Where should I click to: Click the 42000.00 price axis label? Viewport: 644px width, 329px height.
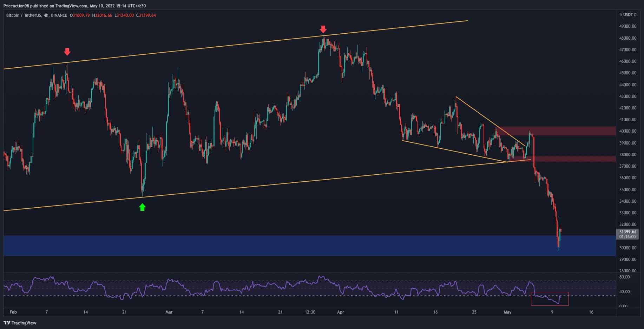628,108
